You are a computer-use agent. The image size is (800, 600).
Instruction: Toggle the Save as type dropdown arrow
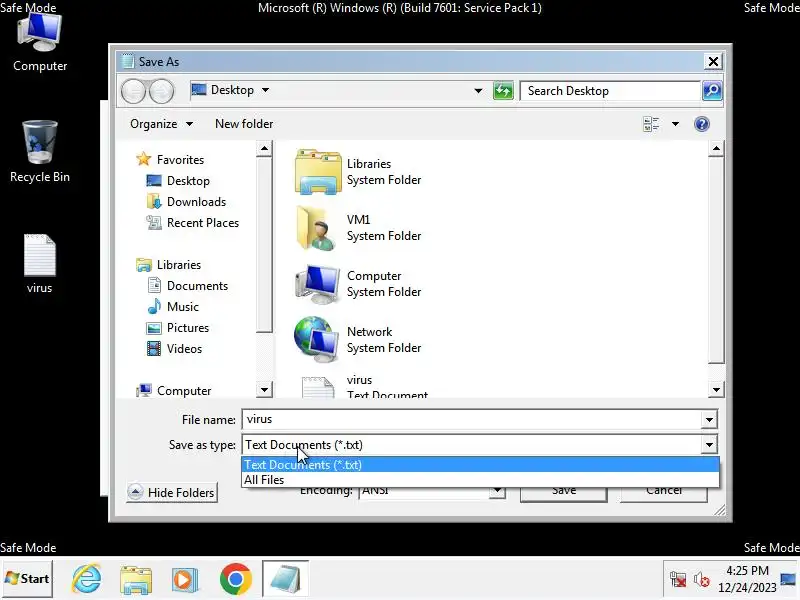point(709,445)
